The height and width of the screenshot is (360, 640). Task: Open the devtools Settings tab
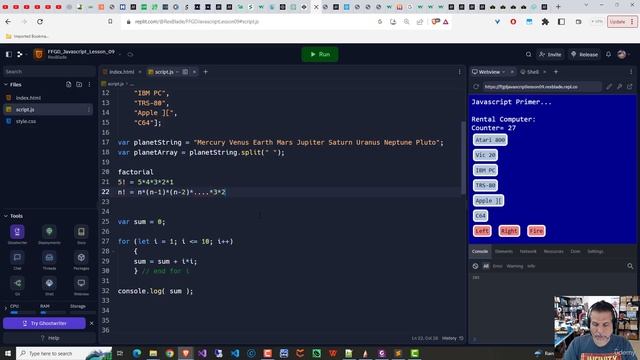click(595, 251)
